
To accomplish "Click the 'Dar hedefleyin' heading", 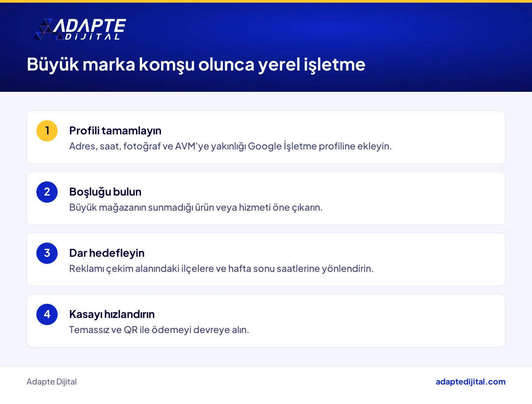I will tap(107, 253).
